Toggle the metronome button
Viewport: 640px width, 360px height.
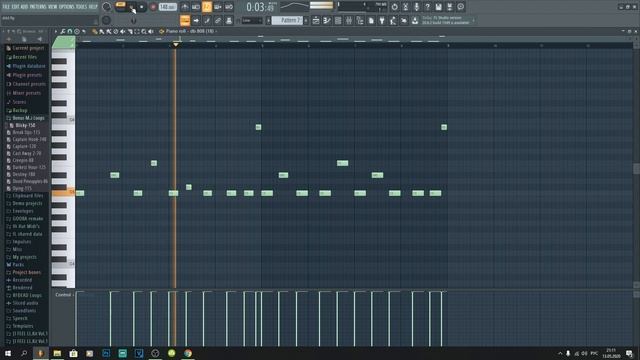coord(185,7)
